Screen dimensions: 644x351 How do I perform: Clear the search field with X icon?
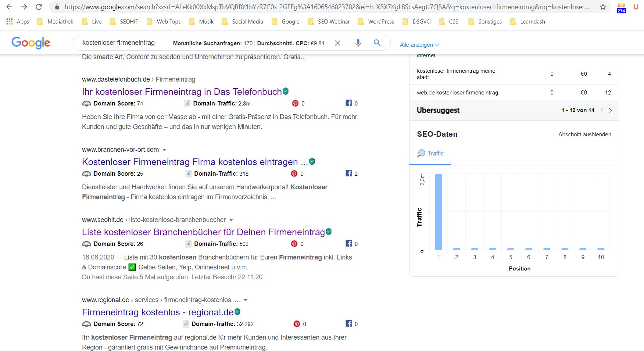point(337,43)
